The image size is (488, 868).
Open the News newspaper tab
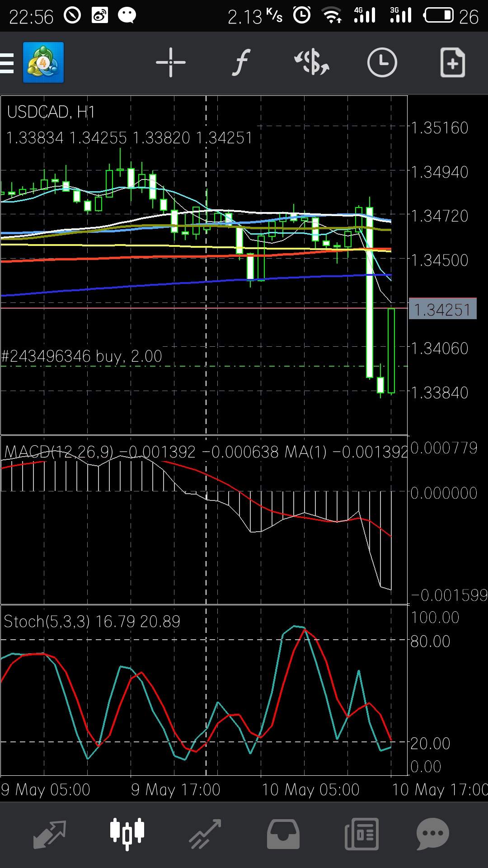361,834
